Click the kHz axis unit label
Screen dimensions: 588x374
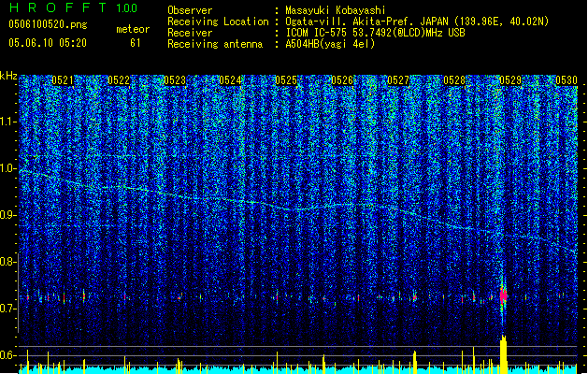(8, 76)
